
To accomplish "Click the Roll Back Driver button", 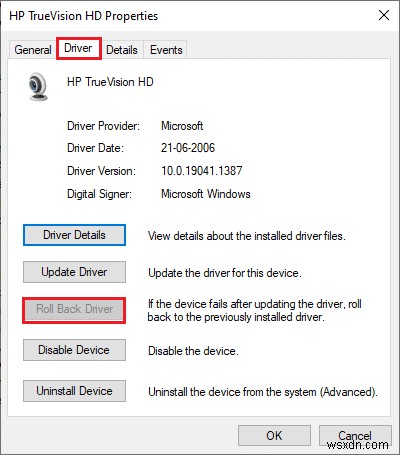I will [x=74, y=310].
